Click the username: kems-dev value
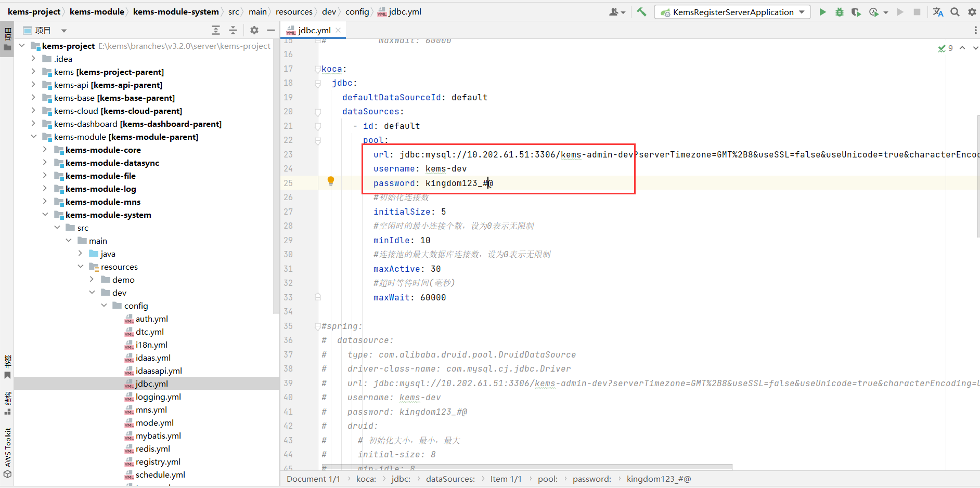The image size is (980, 488). tap(446, 168)
